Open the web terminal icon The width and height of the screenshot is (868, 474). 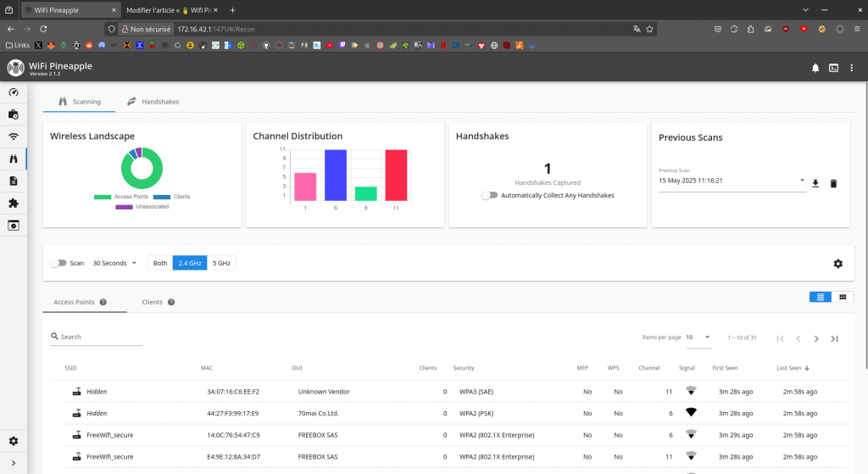[x=834, y=68]
